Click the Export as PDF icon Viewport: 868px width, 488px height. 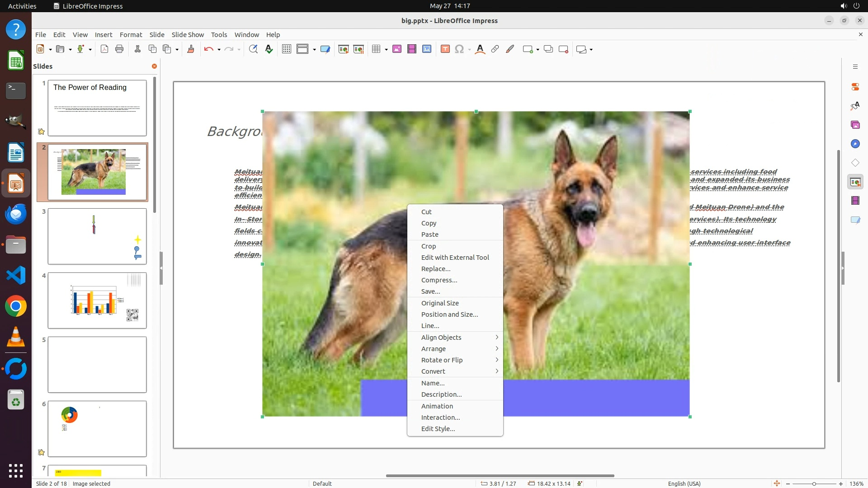[104, 49]
